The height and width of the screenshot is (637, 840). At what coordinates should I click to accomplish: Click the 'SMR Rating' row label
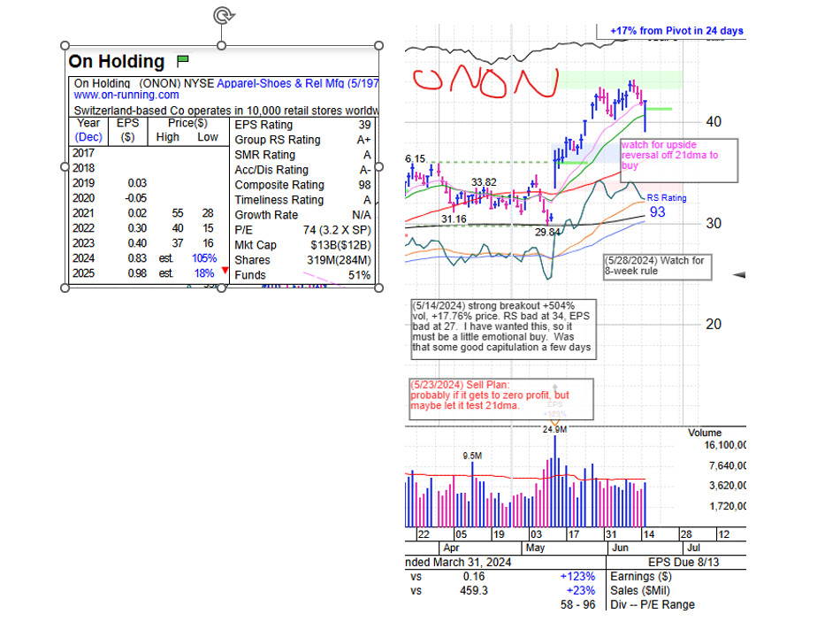(x=264, y=155)
